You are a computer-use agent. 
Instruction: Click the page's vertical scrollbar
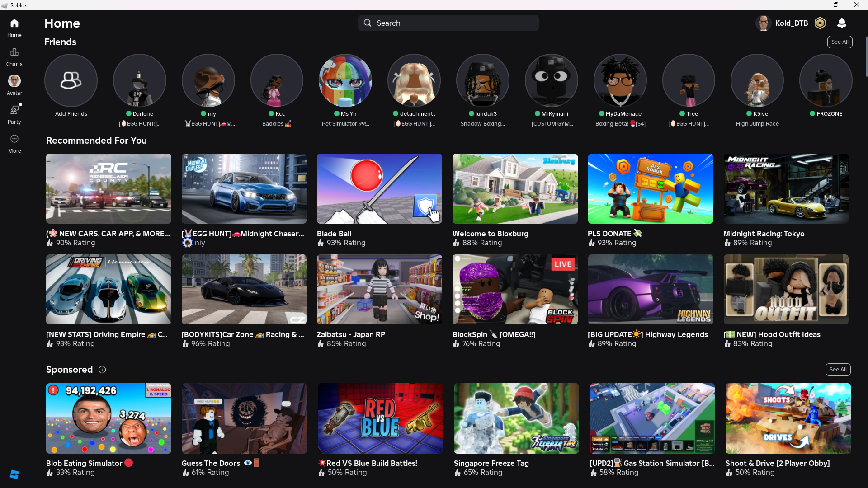(866, 56)
